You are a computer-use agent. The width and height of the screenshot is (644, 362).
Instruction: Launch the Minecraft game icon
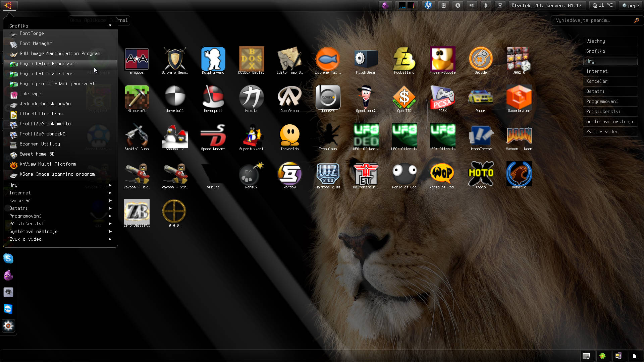[x=137, y=97]
